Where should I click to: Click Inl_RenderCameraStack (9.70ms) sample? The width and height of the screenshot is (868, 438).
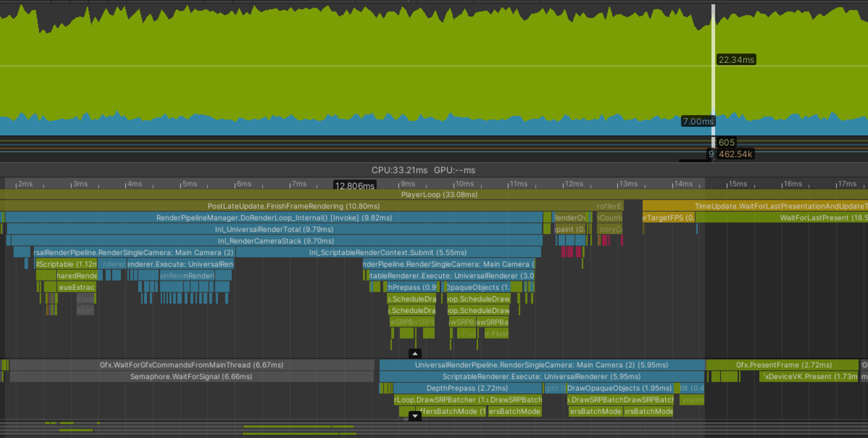[276, 241]
